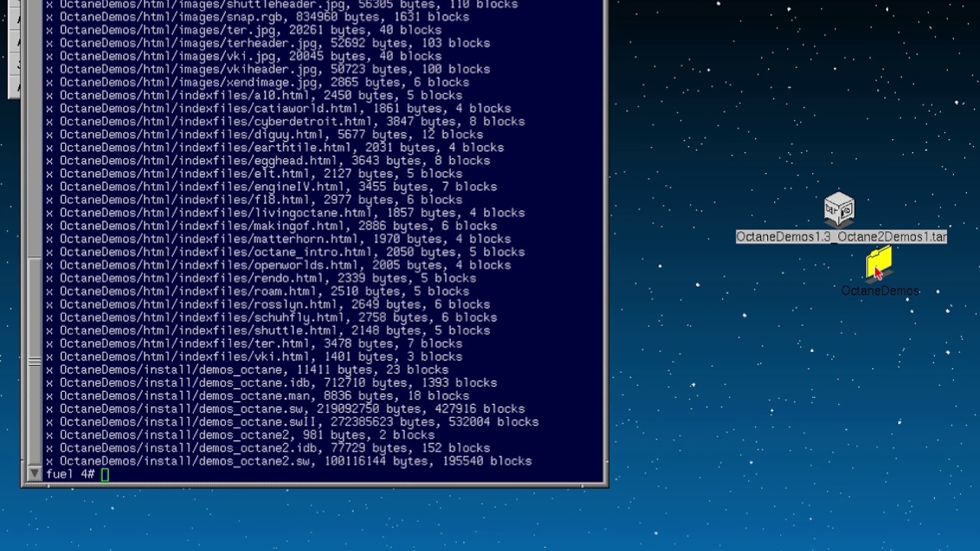This screenshot has height=551, width=980.
Task: Click the indexfiles/f18.html line
Action: click(x=253, y=201)
